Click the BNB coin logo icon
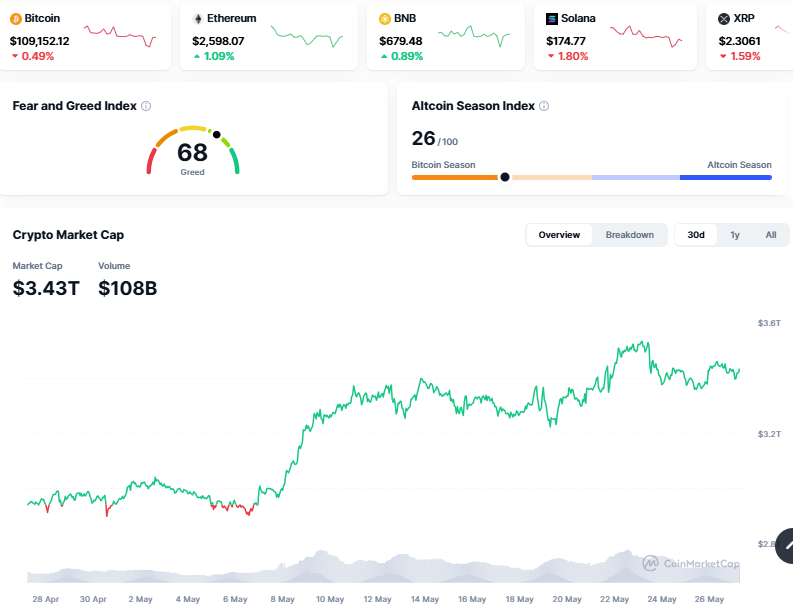Screen dimensions: 793x607 coord(385,19)
